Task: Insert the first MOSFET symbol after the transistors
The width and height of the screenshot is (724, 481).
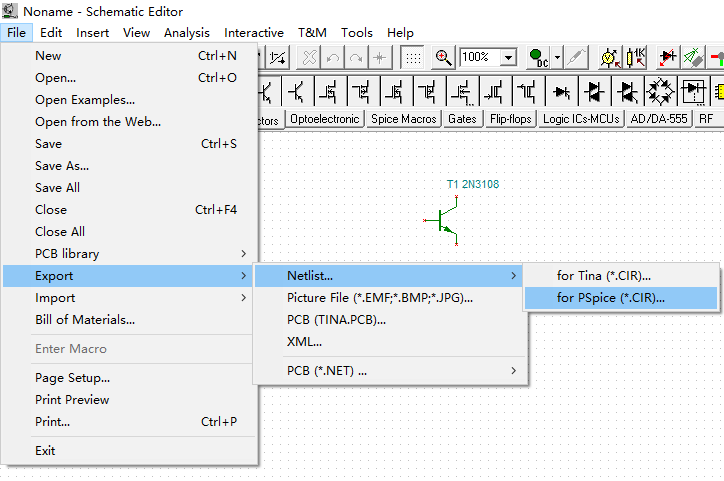Action: pyautogui.click(x=330, y=91)
